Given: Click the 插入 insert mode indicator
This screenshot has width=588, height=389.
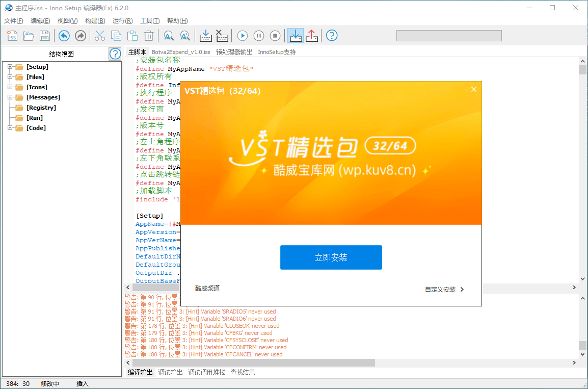Looking at the screenshot, I should (x=82, y=383).
